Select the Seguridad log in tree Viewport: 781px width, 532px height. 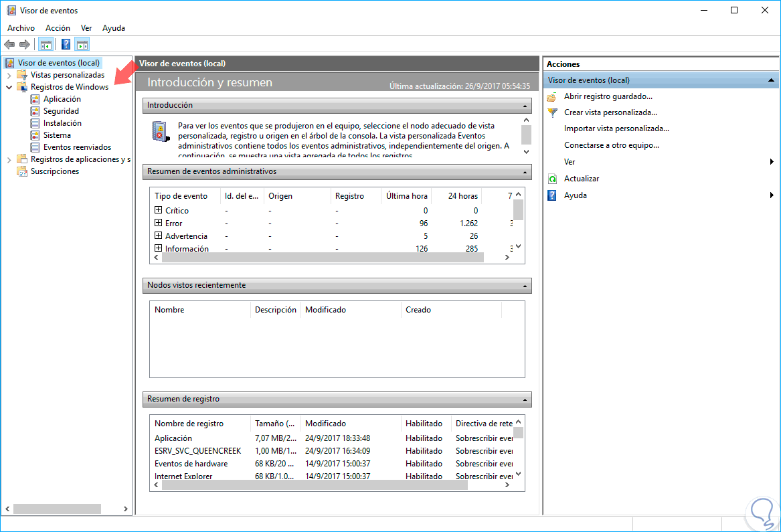(x=61, y=111)
